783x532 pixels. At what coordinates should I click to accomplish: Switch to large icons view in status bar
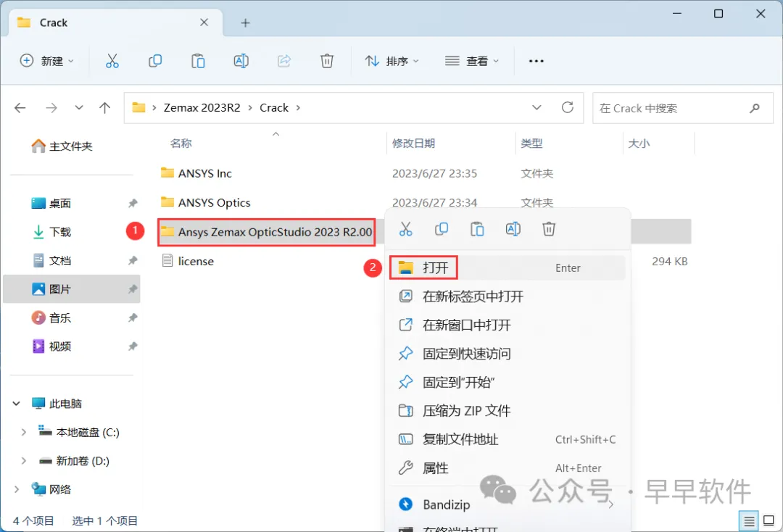[769, 522]
